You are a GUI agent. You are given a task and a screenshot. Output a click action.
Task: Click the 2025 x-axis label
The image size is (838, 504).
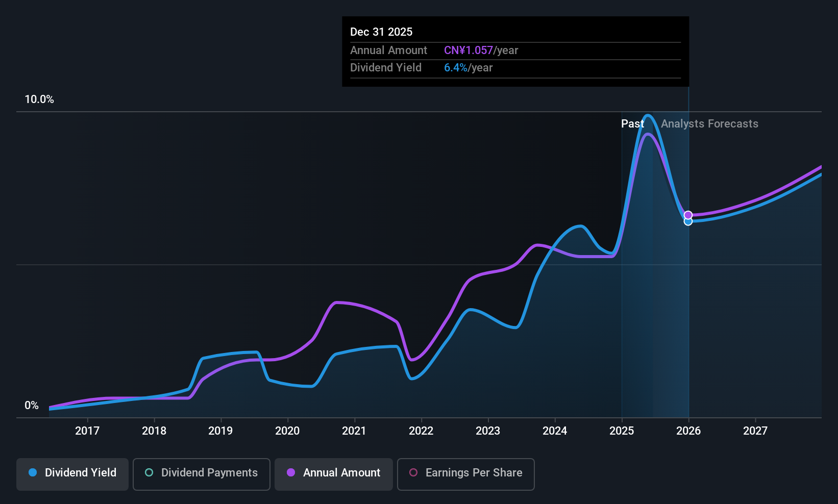[622, 431]
